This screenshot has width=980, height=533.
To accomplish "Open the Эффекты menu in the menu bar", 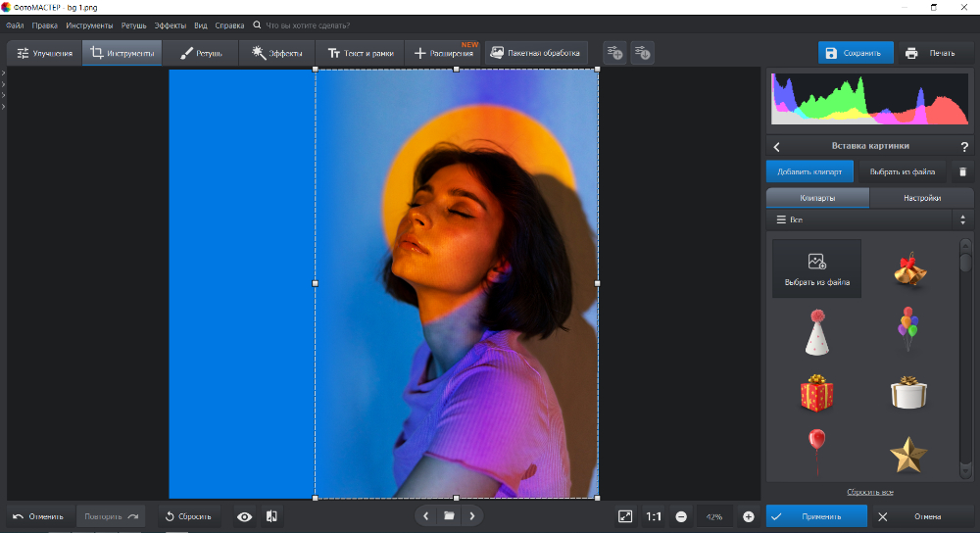I will click(x=170, y=24).
